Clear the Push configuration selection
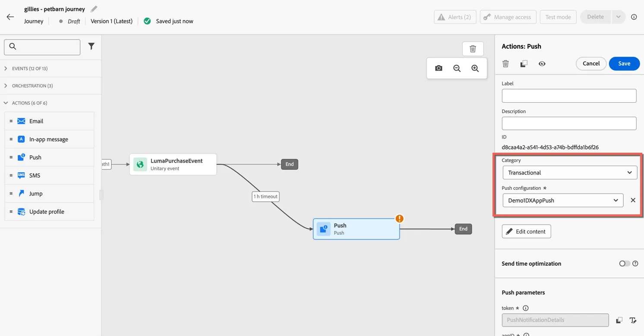Image resolution: width=644 pixels, height=336 pixels. pyautogui.click(x=633, y=200)
